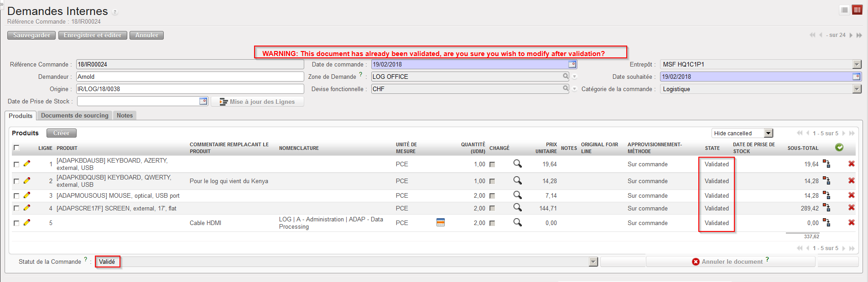Click green check icon in table header
The image size is (868, 282).
pyautogui.click(x=839, y=147)
